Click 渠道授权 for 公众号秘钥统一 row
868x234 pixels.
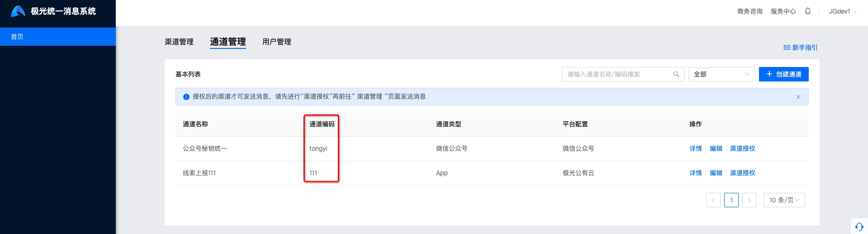(x=742, y=148)
